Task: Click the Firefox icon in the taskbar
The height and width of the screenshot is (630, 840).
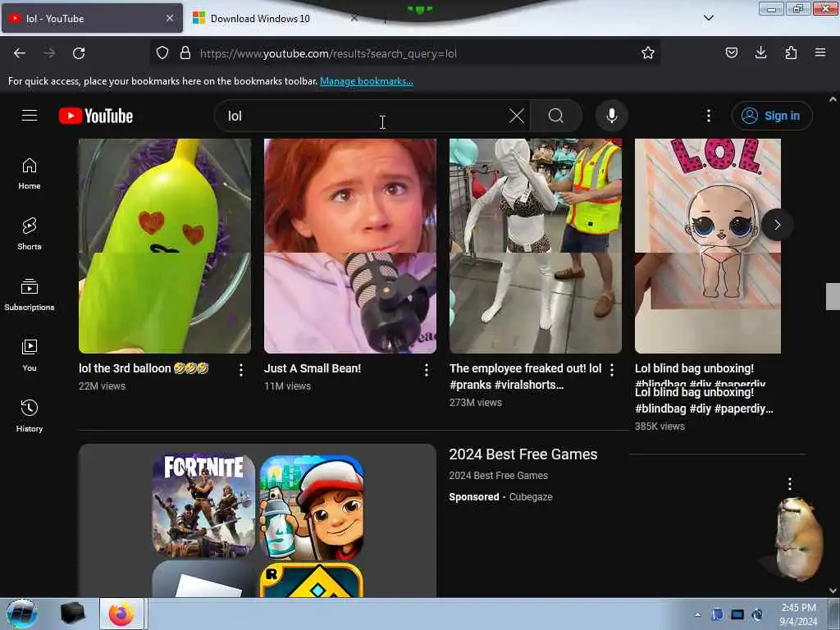Action: (x=121, y=614)
